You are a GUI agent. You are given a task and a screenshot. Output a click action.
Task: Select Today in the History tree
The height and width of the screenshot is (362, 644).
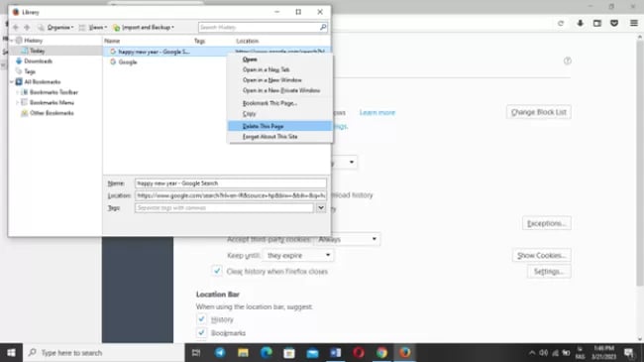coord(37,51)
